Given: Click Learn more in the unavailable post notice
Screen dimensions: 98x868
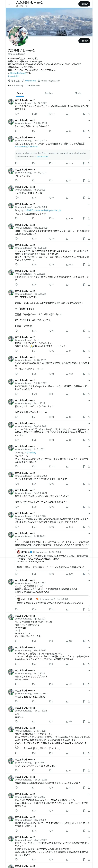Looking at the screenshot, I should [43, 156].
